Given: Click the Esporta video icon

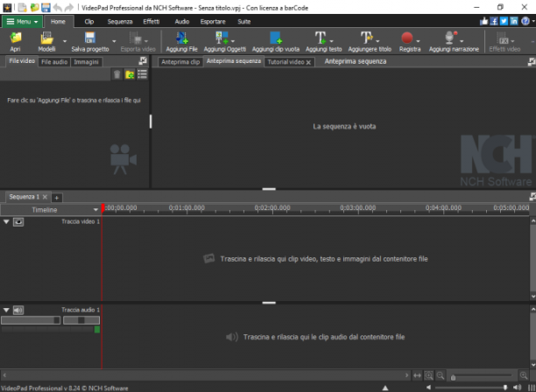Looking at the screenshot, I should pos(136,38).
